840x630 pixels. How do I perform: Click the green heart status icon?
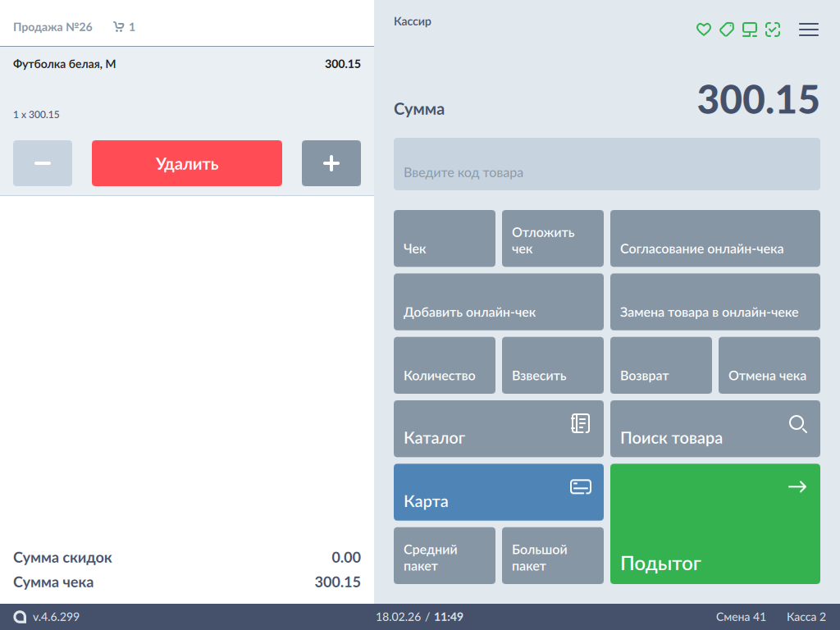coord(703,30)
